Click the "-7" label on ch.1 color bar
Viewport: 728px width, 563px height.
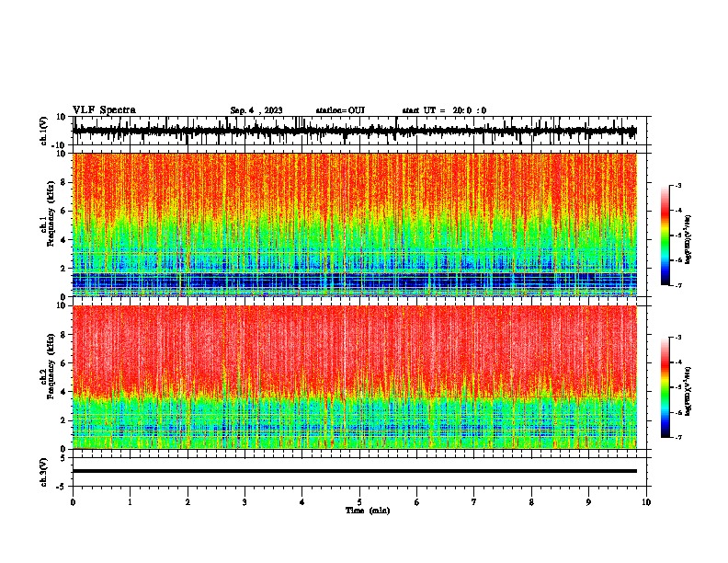(677, 285)
